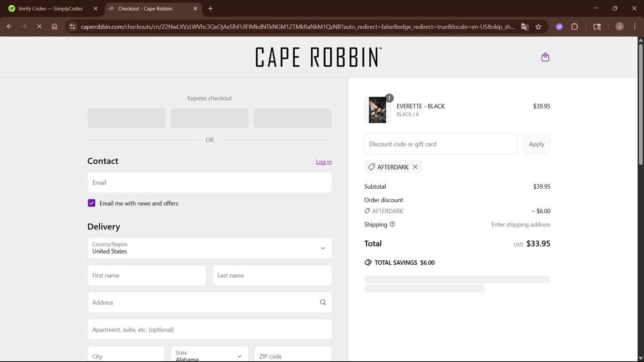Click the third express checkout button
The height and width of the screenshot is (362, 644).
(292, 118)
